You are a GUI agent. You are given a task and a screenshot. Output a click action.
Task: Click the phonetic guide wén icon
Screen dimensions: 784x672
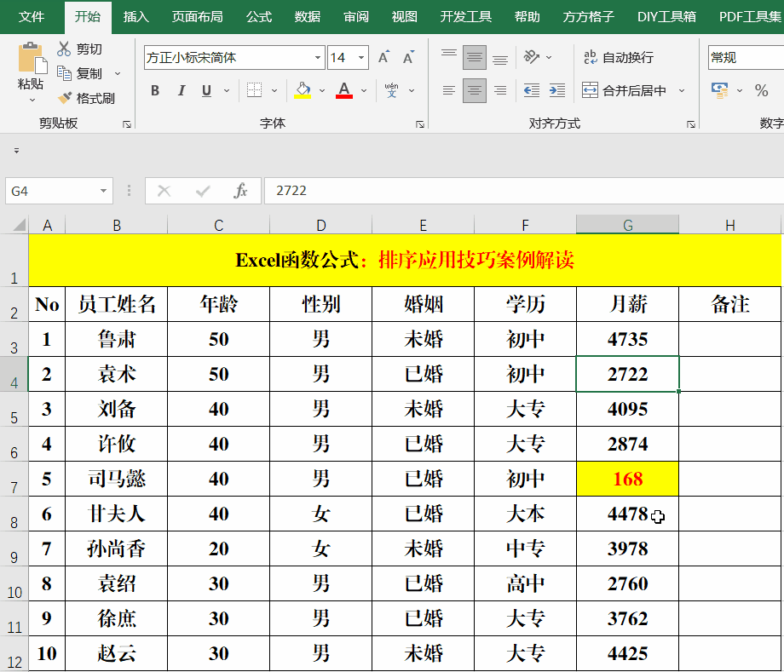point(391,90)
